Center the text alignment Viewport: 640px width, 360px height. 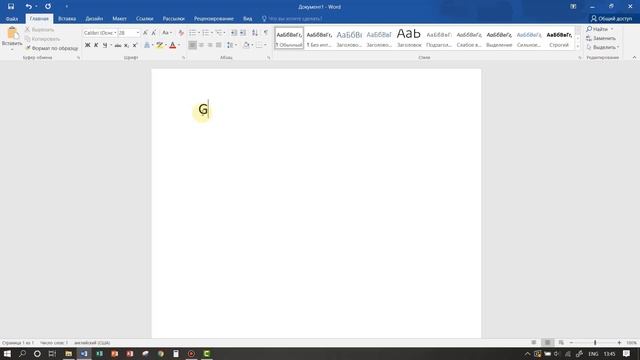201,45
